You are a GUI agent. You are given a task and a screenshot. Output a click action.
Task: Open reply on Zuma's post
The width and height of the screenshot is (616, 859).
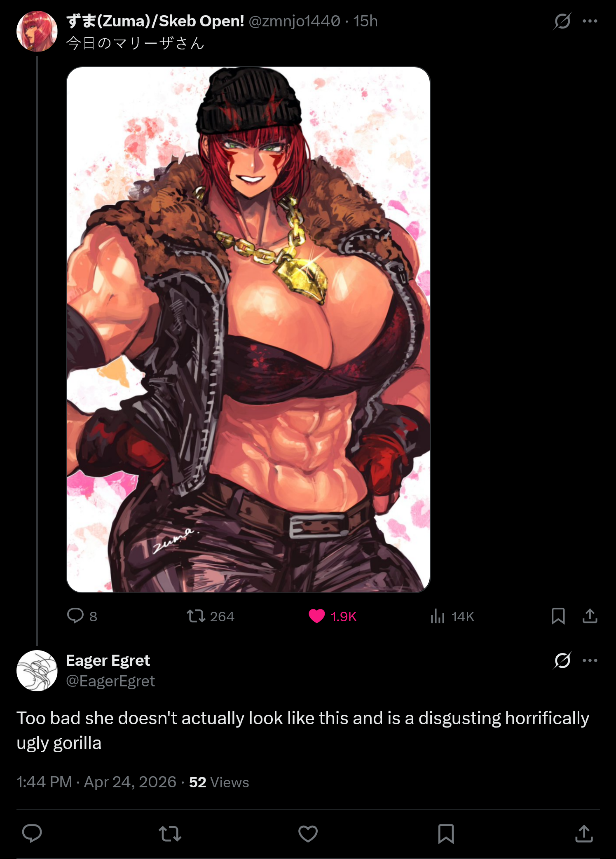coord(82,616)
